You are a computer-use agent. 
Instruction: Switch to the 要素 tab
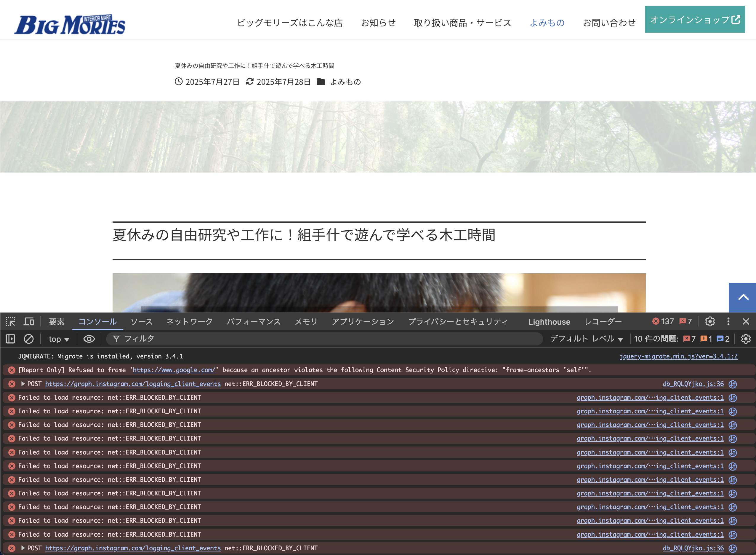[x=57, y=321]
